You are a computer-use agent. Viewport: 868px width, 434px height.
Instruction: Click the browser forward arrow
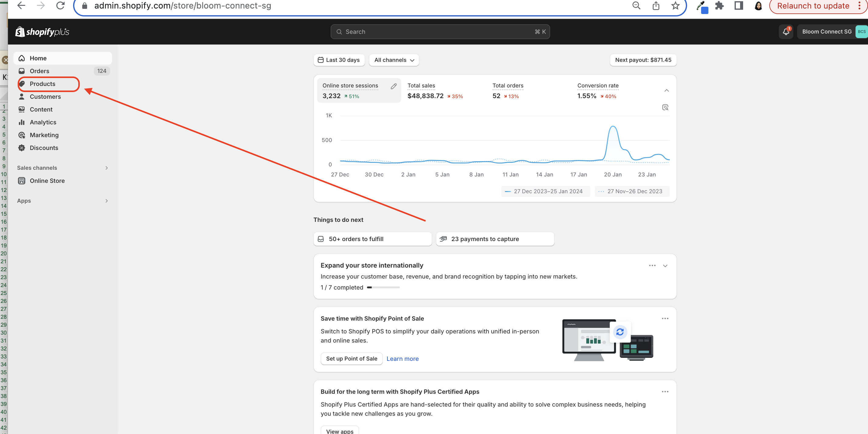(x=41, y=5)
